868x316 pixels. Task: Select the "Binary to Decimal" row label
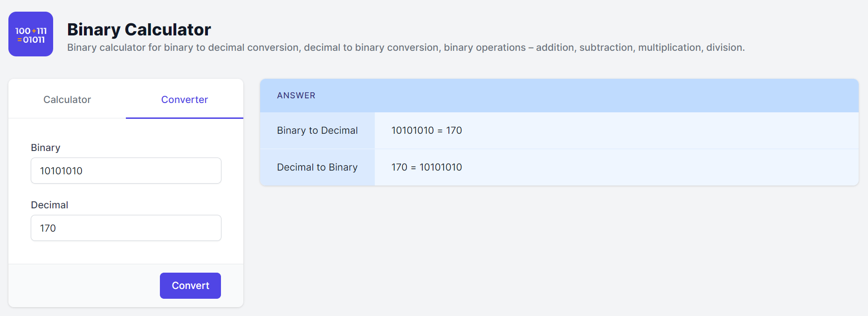coord(317,131)
